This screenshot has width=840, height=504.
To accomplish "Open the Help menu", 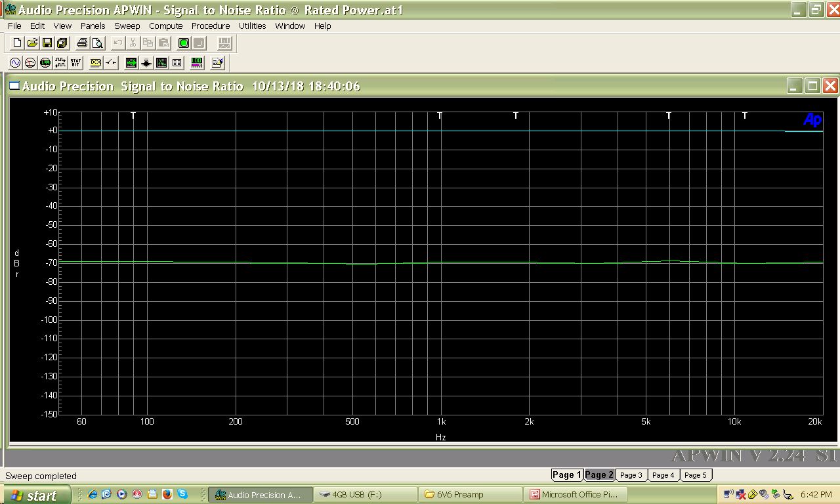I will pyautogui.click(x=323, y=26).
